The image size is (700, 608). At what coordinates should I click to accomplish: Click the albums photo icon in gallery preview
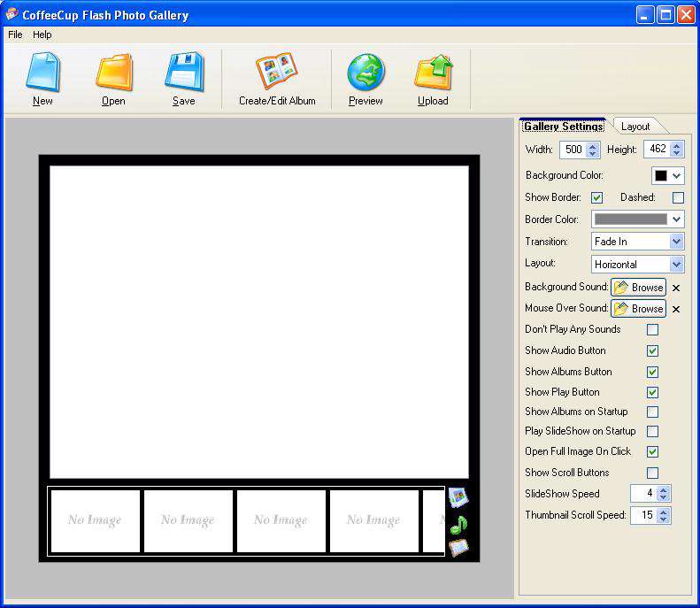click(x=458, y=497)
